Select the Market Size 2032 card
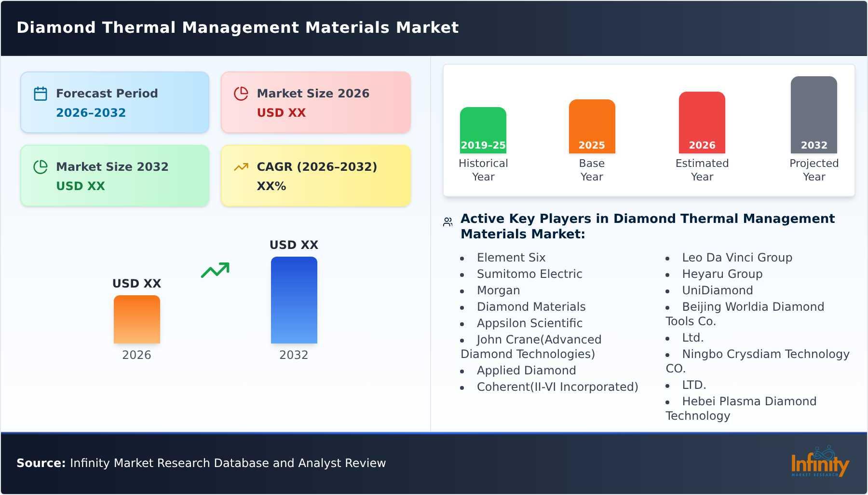This screenshot has width=868, height=495. click(115, 176)
